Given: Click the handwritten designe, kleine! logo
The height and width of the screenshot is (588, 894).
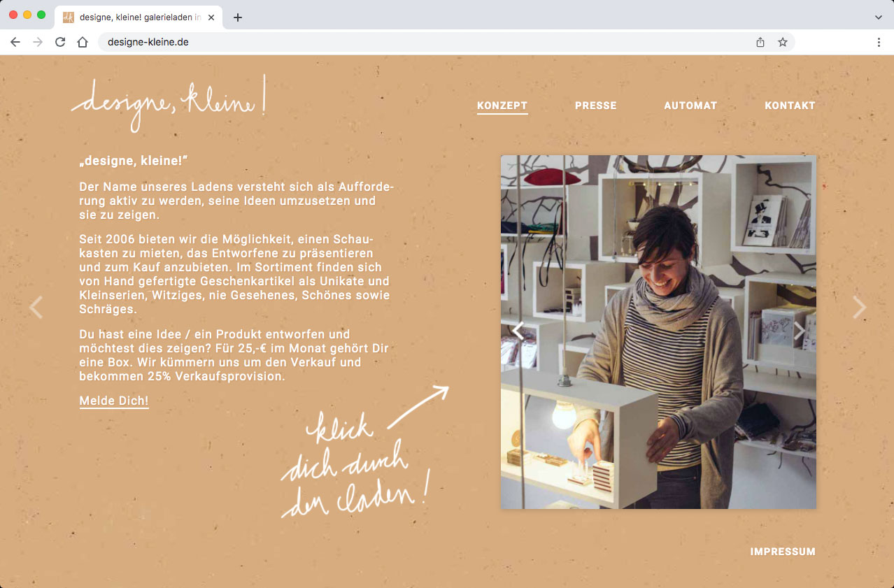Looking at the screenshot, I should [x=169, y=103].
